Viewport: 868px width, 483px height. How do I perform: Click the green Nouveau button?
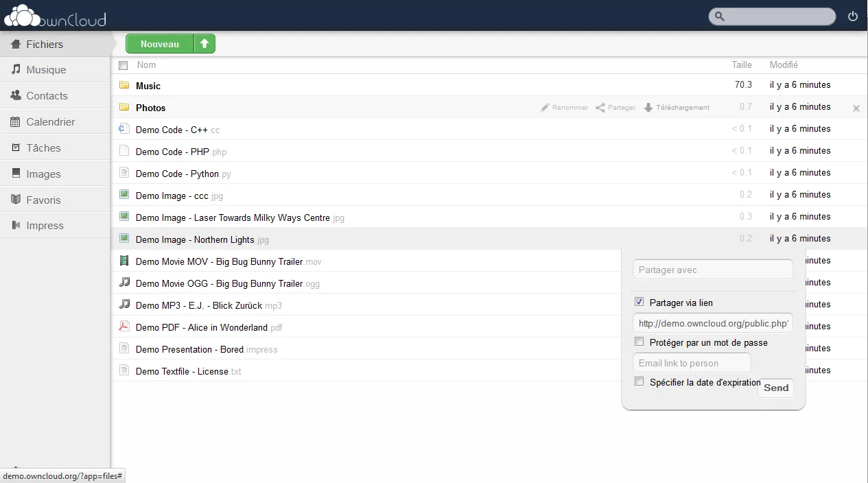(160, 44)
